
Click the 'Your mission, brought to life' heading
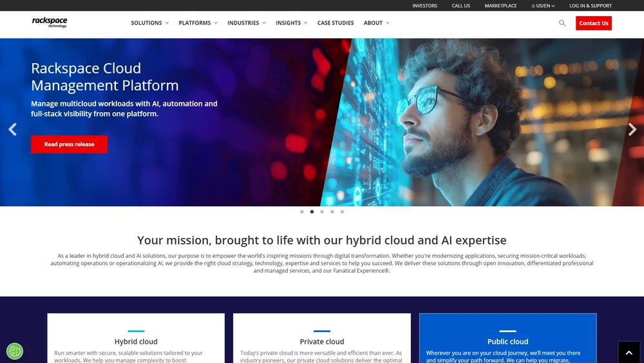pyautogui.click(x=321, y=240)
